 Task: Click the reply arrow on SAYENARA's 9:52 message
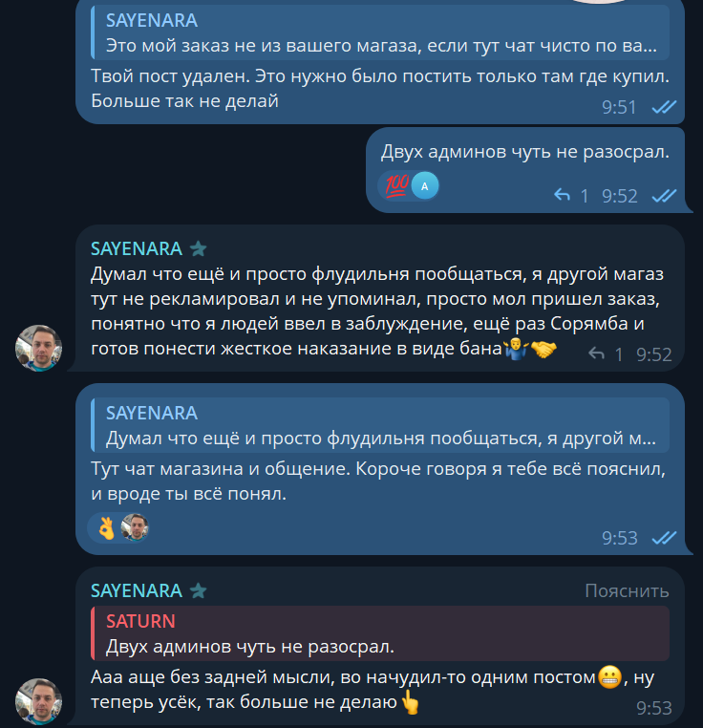pyautogui.click(x=596, y=353)
